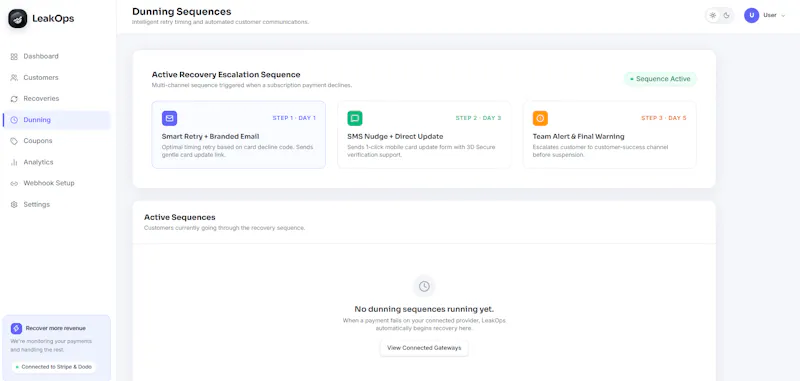Click the STEP 2 · DAY 3 label

[479, 118]
